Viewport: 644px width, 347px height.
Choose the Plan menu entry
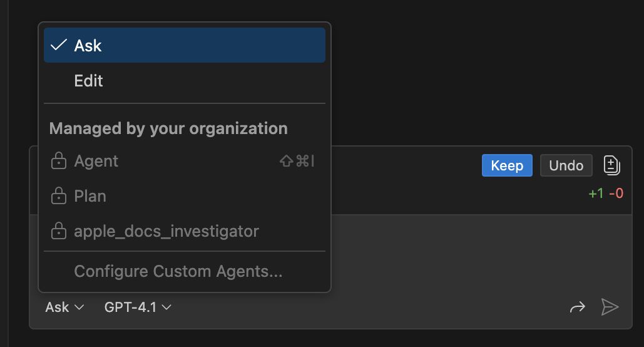90,197
